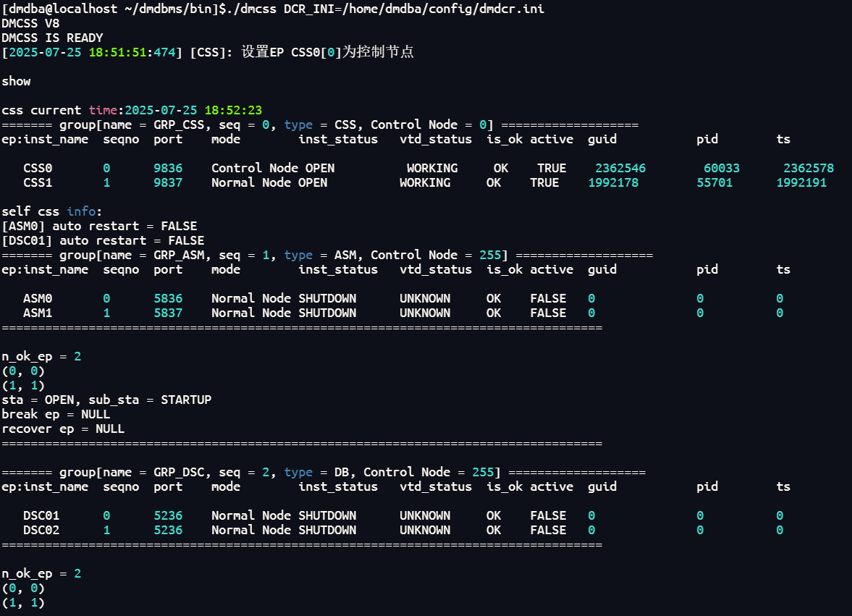This screenshot has height=616, width=852.
Task: Click CSS0 instance name
Action: pyautogui.click(x=38, y=169)
